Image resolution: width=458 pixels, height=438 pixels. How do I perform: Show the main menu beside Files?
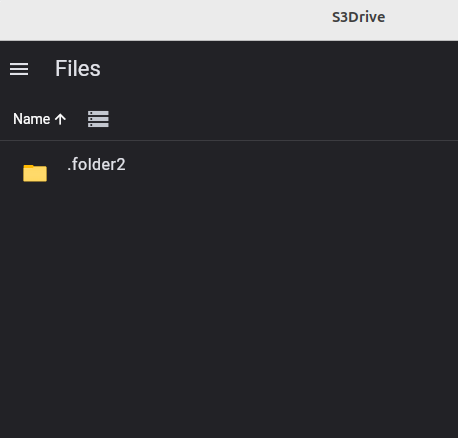tap(19, 69)
